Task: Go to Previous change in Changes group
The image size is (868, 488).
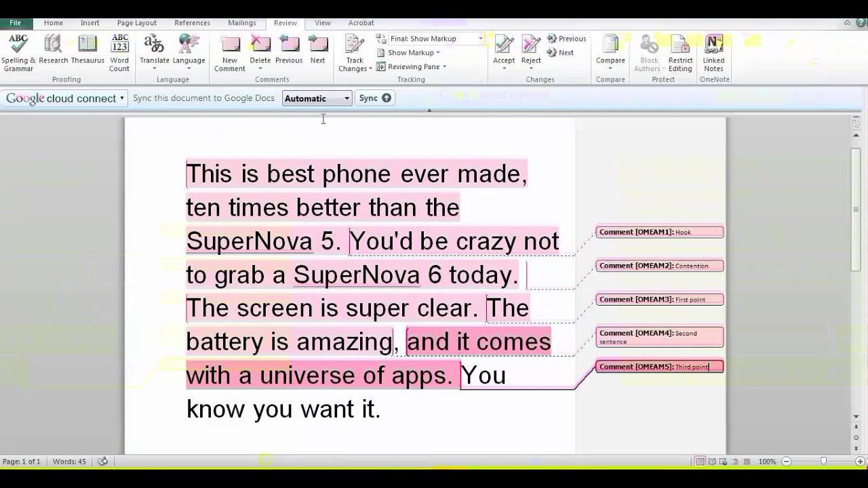Action: coord(567,39)
